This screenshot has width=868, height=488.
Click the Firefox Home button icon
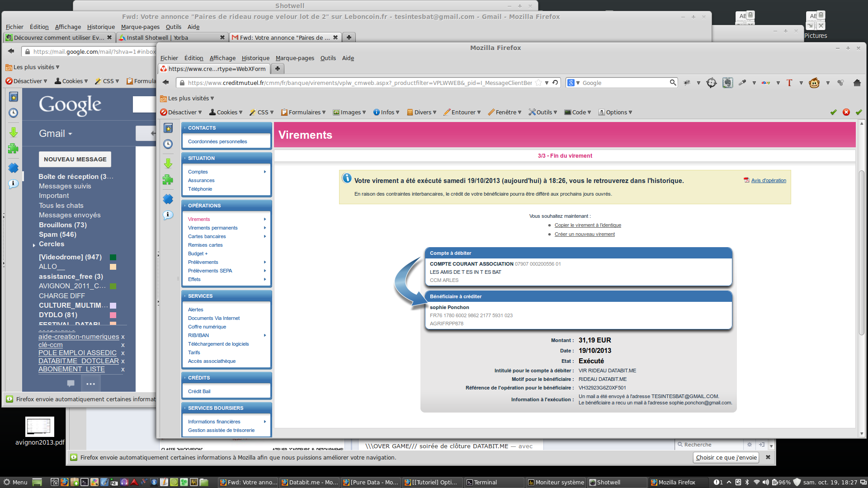pos(857,83)
